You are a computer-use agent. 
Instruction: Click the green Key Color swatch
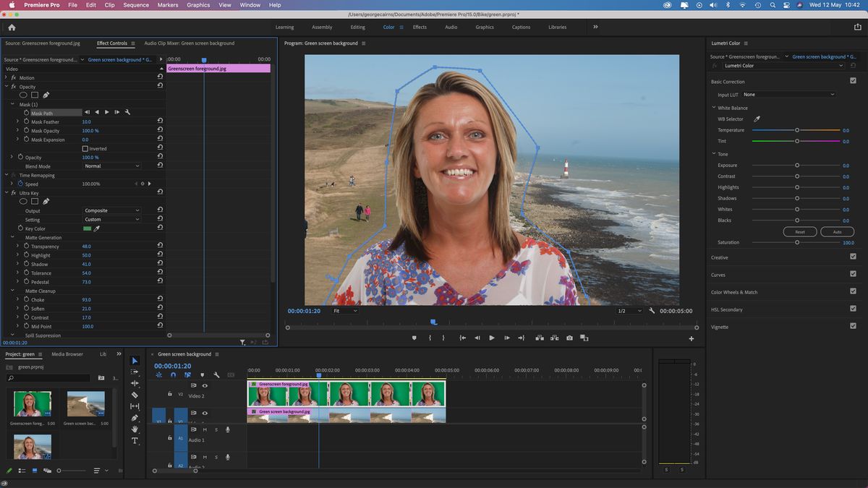[x=88, y=228]
